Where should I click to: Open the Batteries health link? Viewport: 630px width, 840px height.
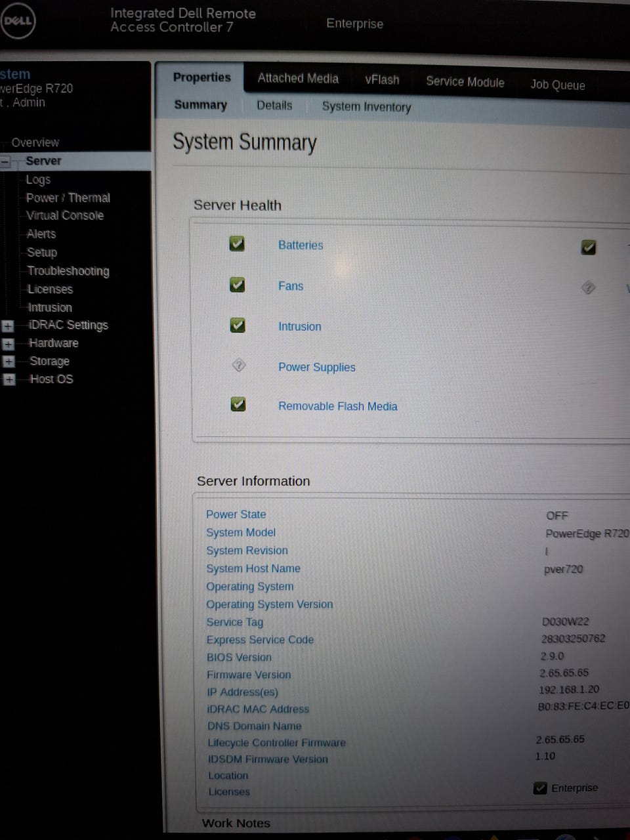coord(301,245)
